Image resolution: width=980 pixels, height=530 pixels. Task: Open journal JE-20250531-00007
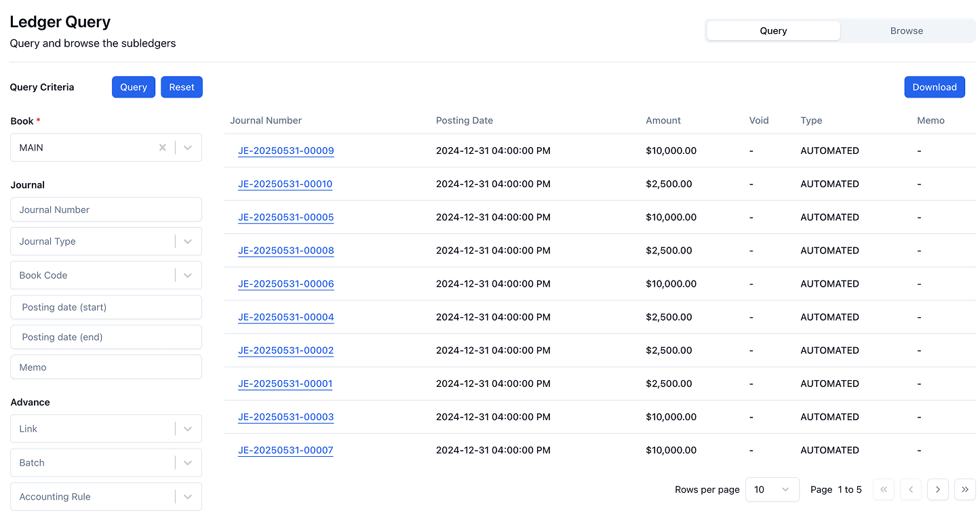pyautogui.click(x=286, y=449)
